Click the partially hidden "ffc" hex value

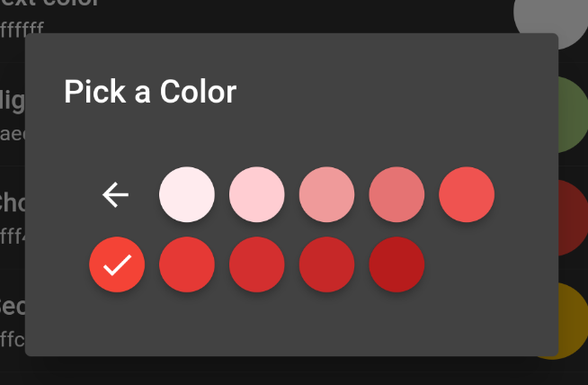[12, 340]
